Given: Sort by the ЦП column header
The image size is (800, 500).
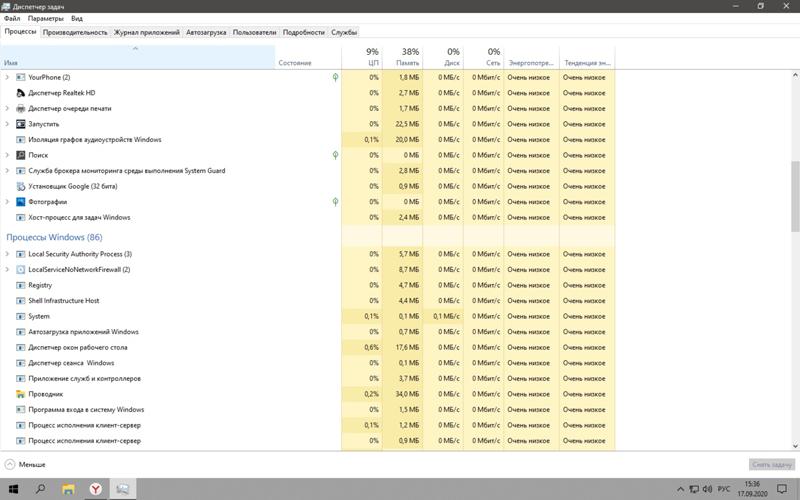Looking at the screenshot, I should 362,57.
